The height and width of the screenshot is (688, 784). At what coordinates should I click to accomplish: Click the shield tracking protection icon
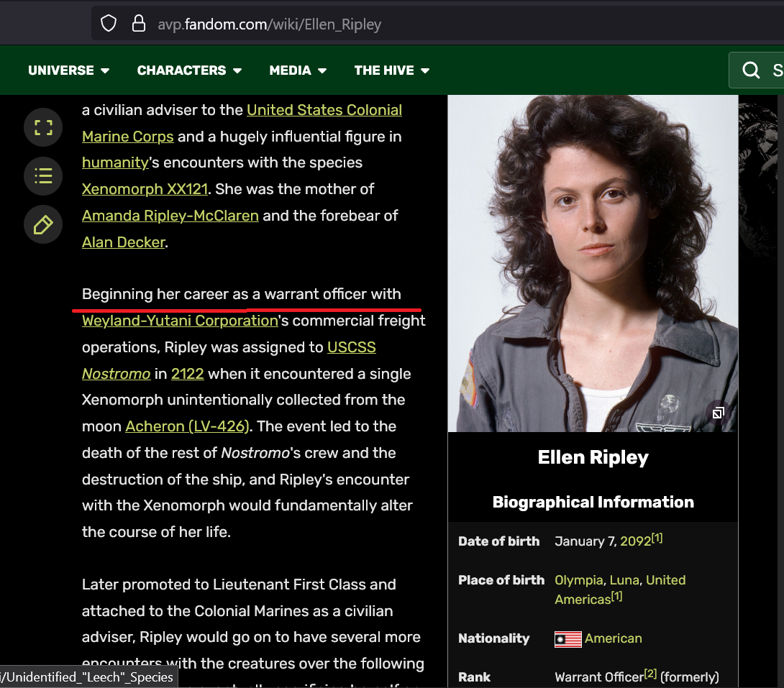[109, 24]
